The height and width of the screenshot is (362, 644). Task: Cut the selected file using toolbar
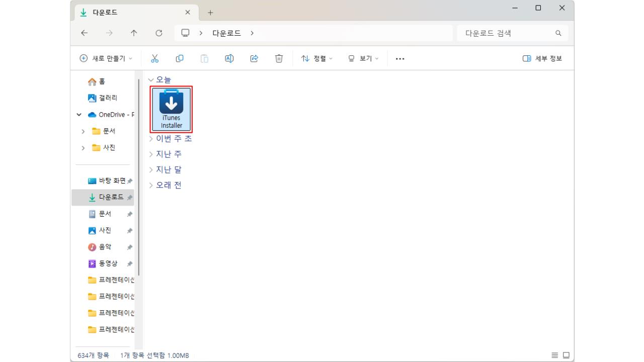coord(155,58)
